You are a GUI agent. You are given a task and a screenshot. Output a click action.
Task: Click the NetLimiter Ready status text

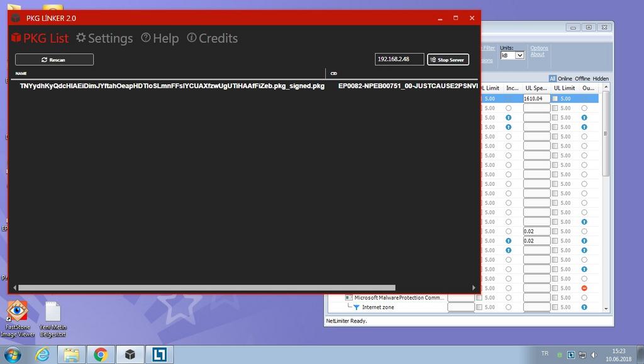pyautogui.click(x=347, y=321)
